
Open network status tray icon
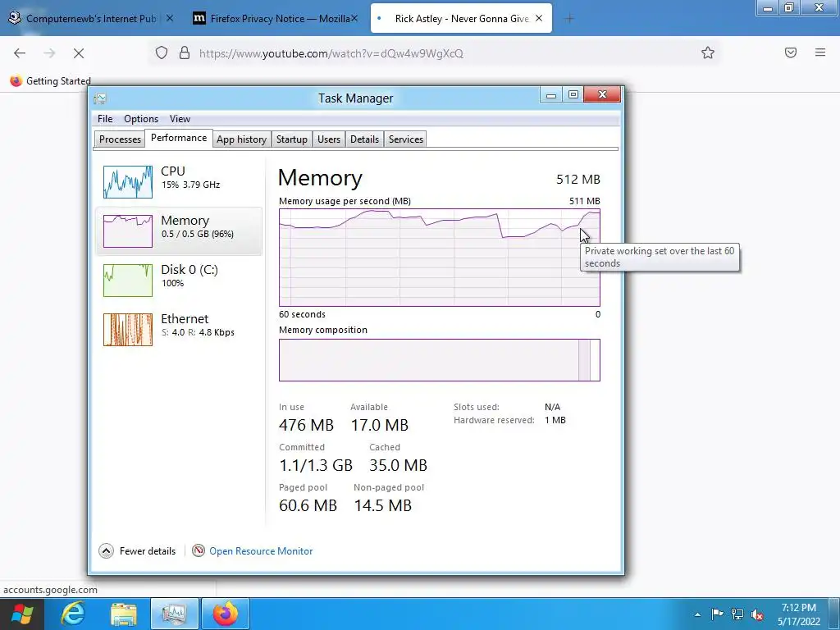737,614
